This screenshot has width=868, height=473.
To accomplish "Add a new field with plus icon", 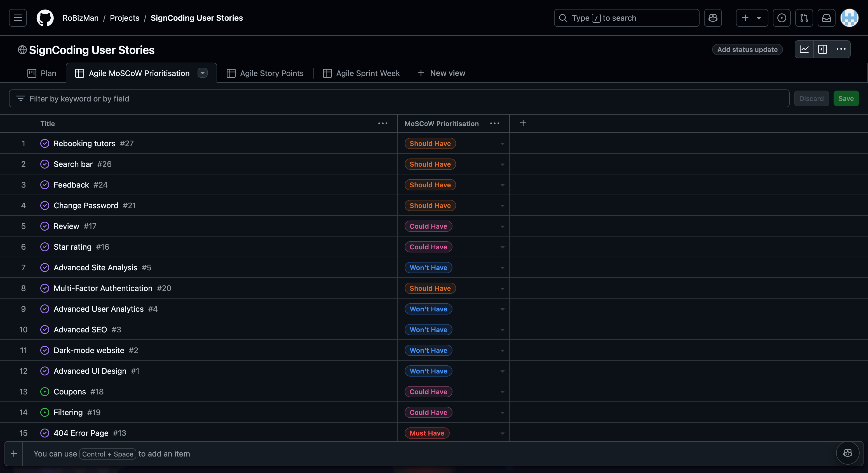I will [523, 123].
